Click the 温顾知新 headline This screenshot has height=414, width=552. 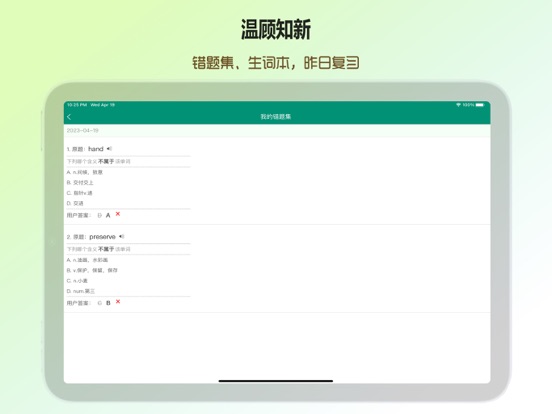[276, 30]
